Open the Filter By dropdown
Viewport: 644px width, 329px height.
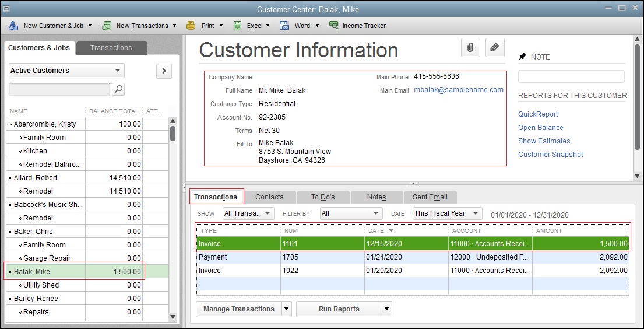coord(351,213)
